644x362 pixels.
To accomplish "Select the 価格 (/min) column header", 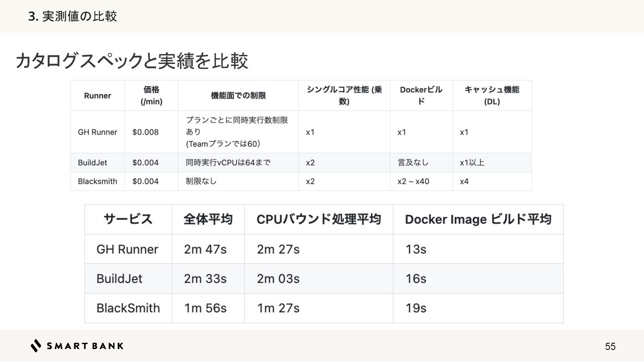I will [151, 96].
